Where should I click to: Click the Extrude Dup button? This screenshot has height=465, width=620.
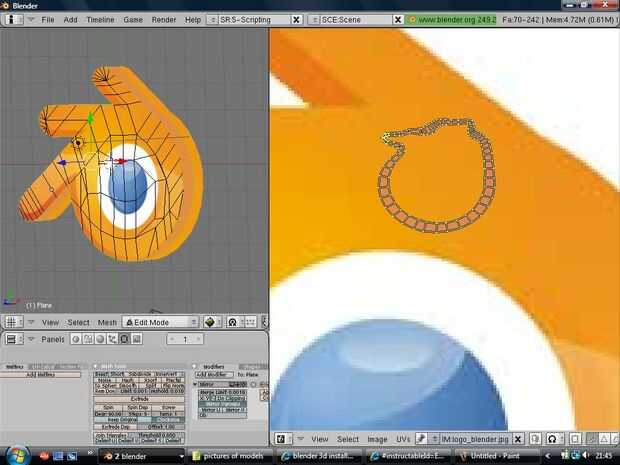click(x=115, y=427)
